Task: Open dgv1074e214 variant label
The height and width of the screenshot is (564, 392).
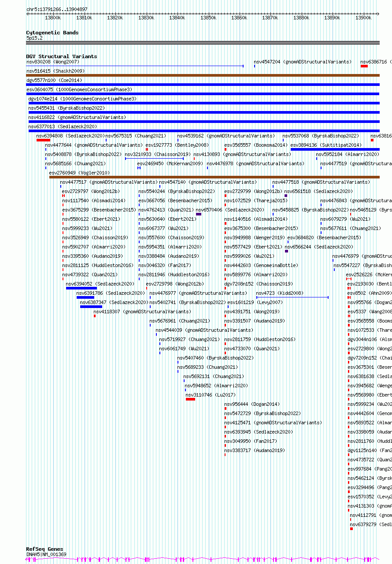Action: (x=82, y=99)
